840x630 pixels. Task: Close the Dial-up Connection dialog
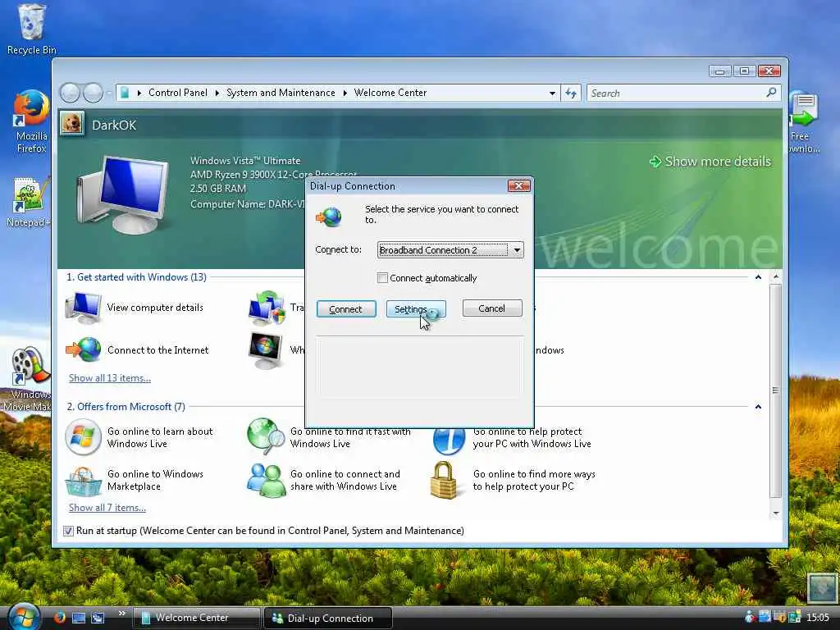click(518, 185)
